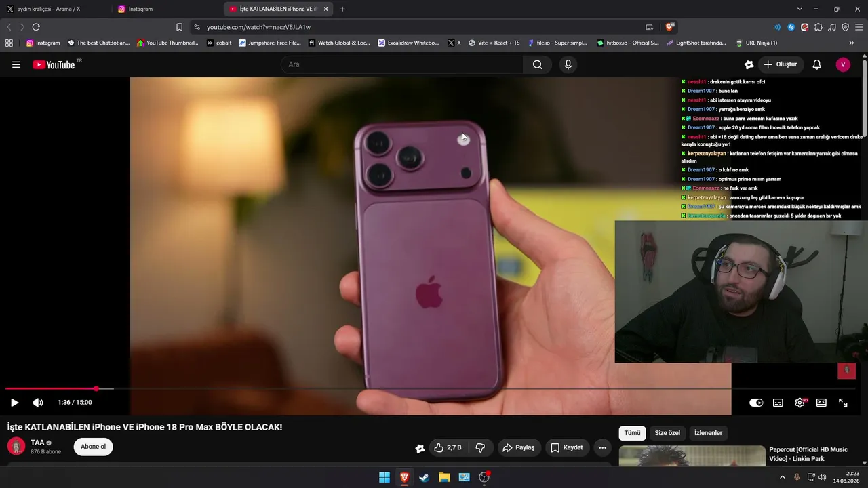The width and height of the screenshot is (868, 488).
Task: Open File Explorer from the taskbar
Action: click(444, 477)
